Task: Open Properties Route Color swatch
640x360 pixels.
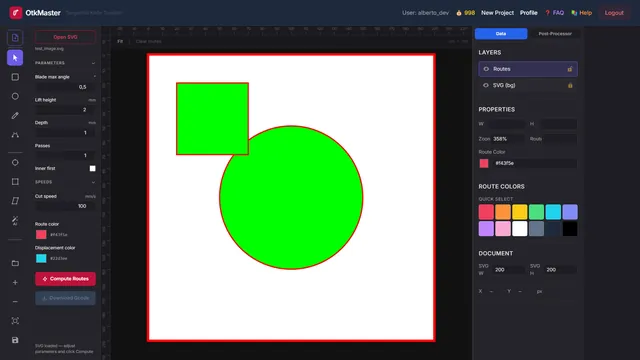Action: [484, 163]
